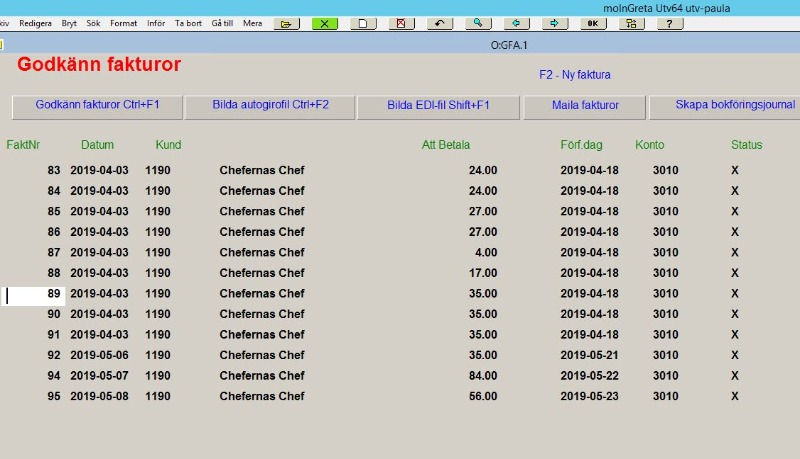
Task: Click Chefernas Chef in row 92
Action: coord(262,355)
